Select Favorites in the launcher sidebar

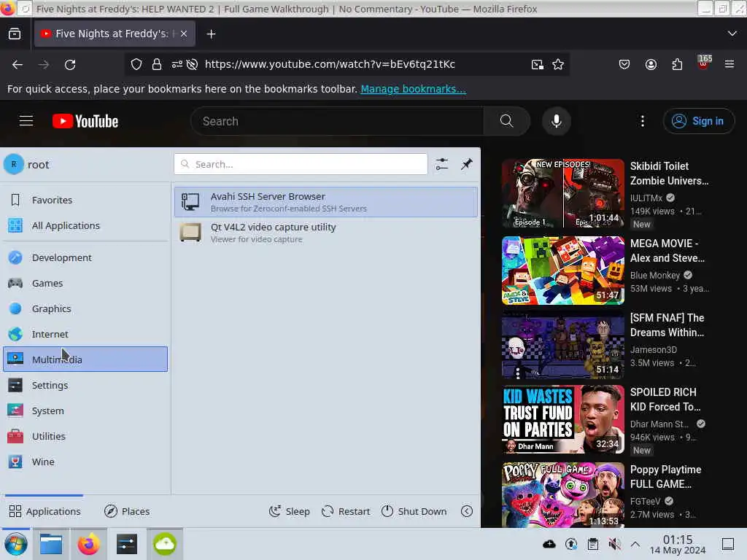[x=85, y=200]
